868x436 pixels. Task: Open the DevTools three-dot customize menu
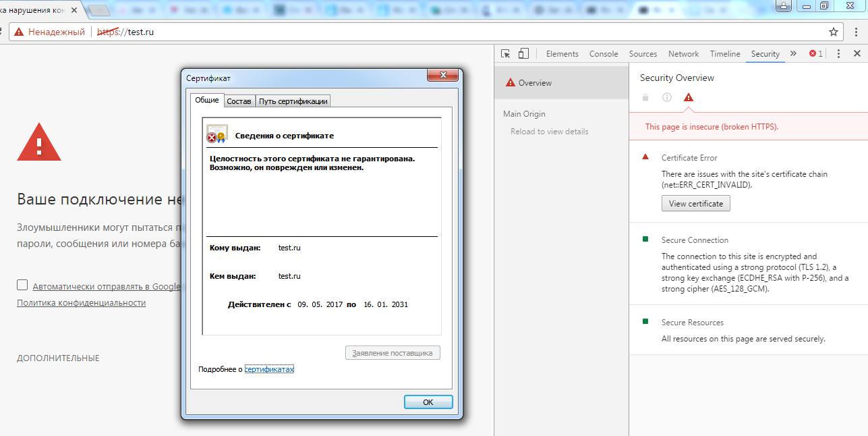(838, 54)
